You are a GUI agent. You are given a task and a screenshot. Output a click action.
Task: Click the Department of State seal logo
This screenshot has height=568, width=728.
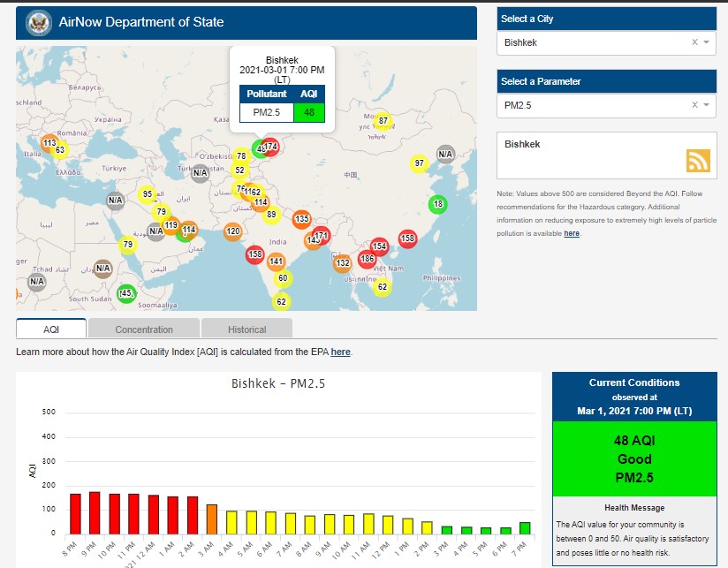(38, 22)
